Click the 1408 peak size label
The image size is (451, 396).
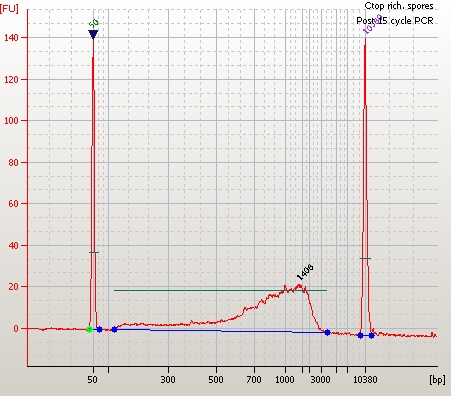305,272
